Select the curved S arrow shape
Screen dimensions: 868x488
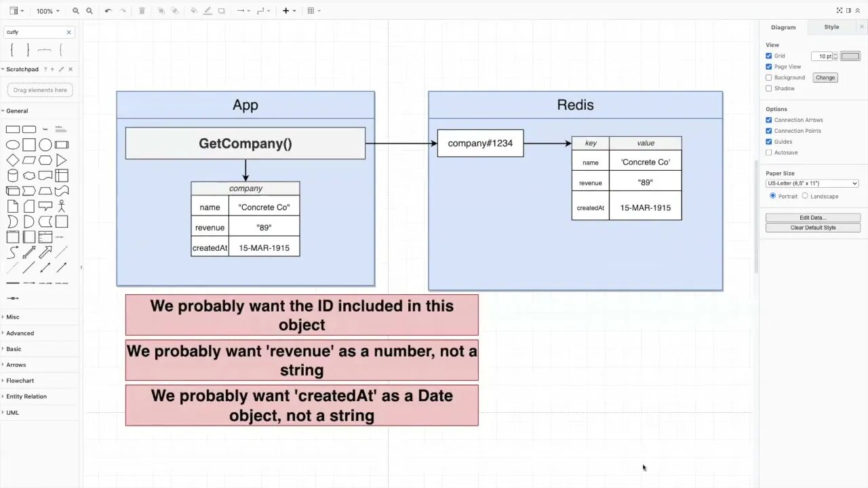[13, 253]
